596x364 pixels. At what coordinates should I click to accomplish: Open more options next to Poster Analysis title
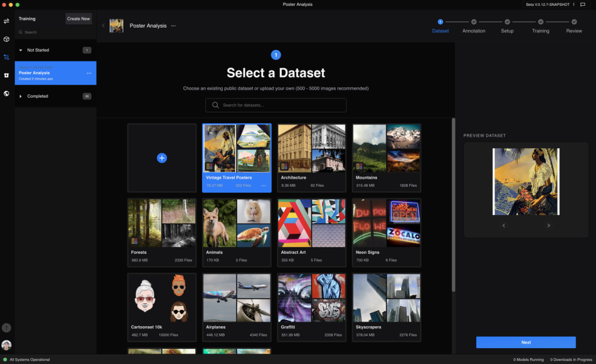pos(173,26)
